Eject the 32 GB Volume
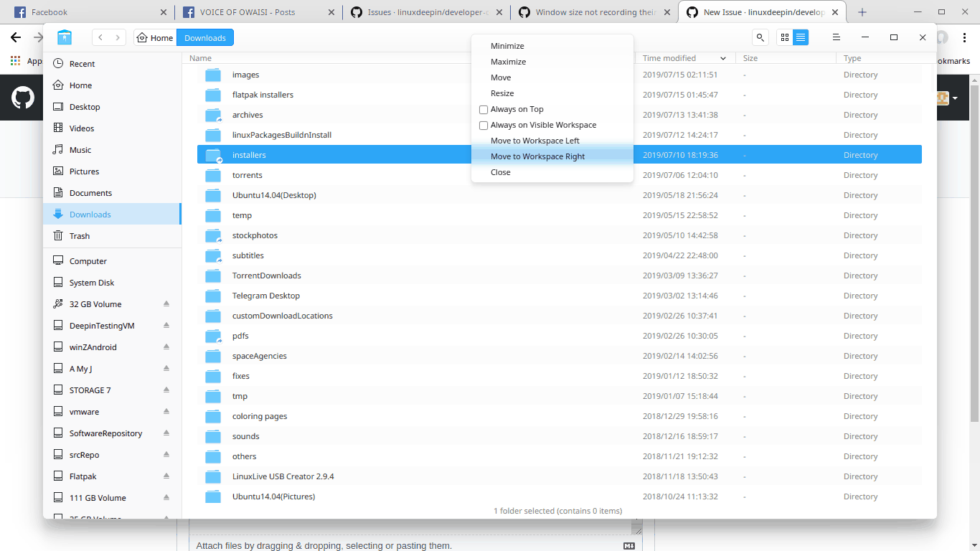 point(166,303)
